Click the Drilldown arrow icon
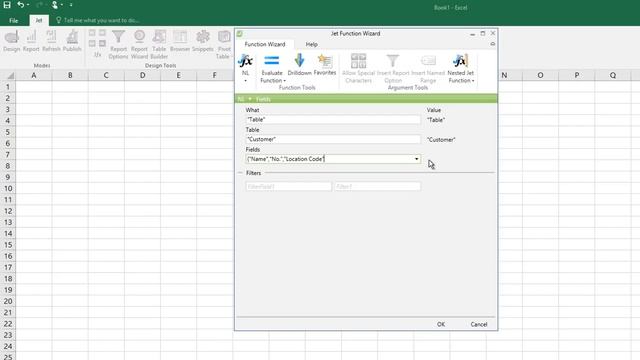The height and width of the screenshot is (360, 640). click(299, 60)
